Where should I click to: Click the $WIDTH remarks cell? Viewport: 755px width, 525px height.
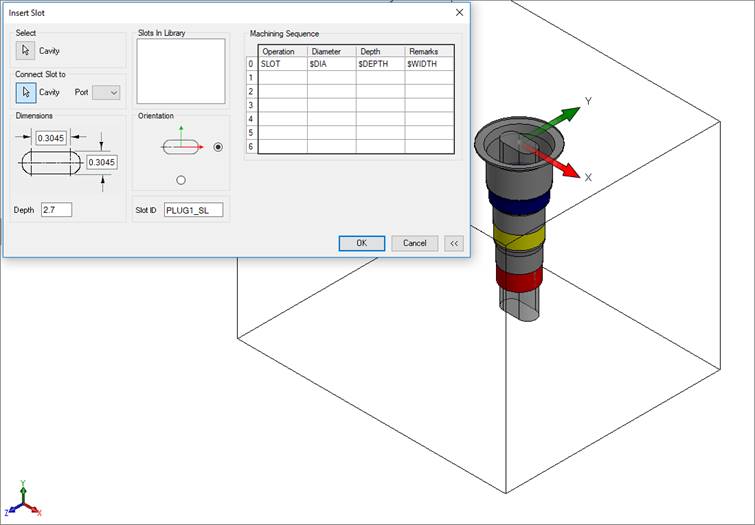coord(430,64)
